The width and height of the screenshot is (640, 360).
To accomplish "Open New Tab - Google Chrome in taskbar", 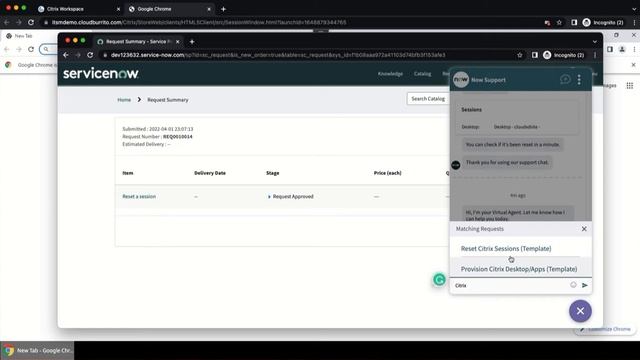I will [37, 351].
